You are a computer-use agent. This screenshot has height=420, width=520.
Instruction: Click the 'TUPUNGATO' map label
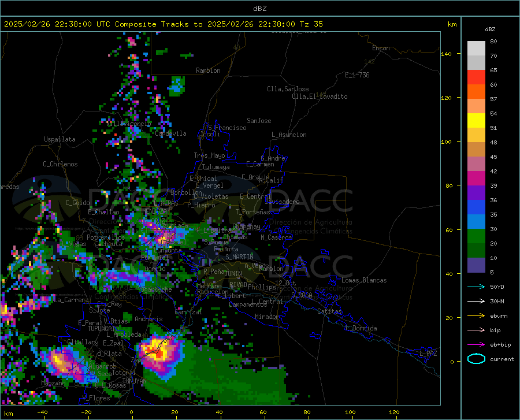click(x=103, y=329)
